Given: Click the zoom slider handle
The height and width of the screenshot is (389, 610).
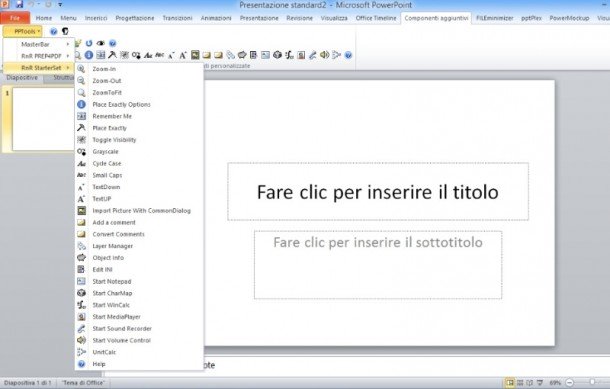Looking at the screenshot, I should (x=592, y=383).
